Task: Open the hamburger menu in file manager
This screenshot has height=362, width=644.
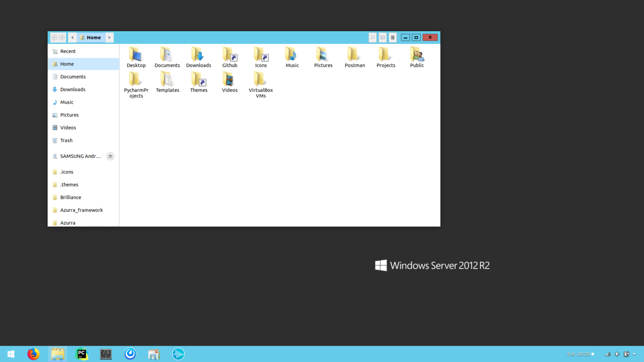Action: click(393, 37)
